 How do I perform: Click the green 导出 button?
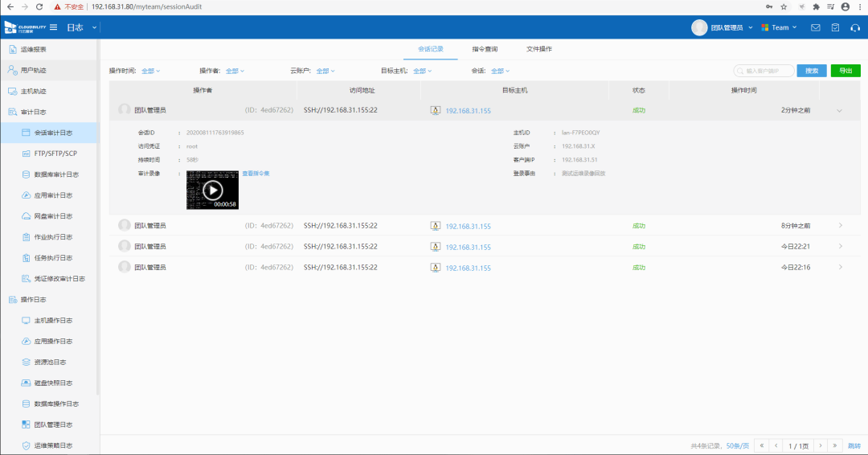845,71
